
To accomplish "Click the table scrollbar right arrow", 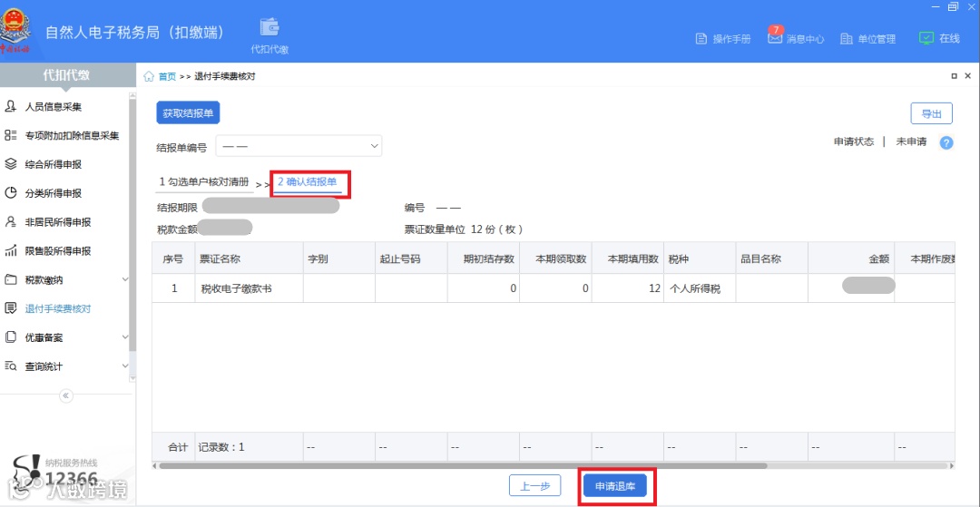I will [952, 466].
